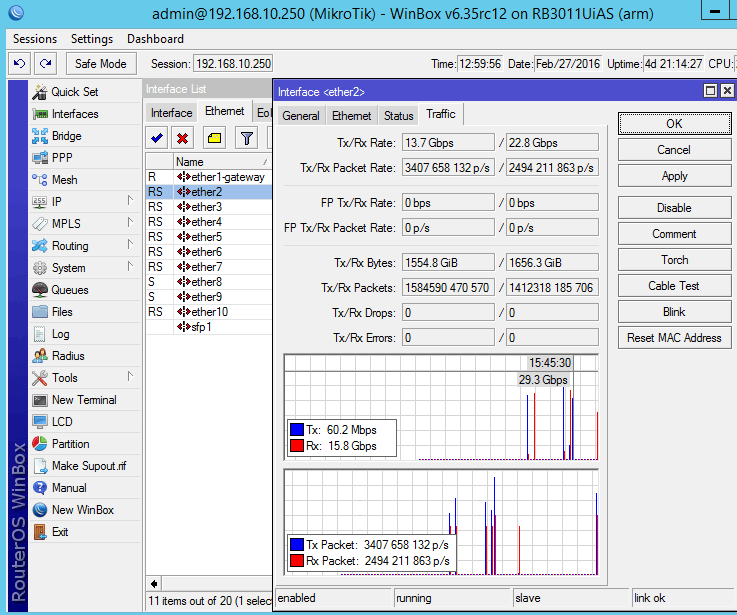Screen dimensions: 737x615
Task: Switch to the Status tab
Action: 399,116
